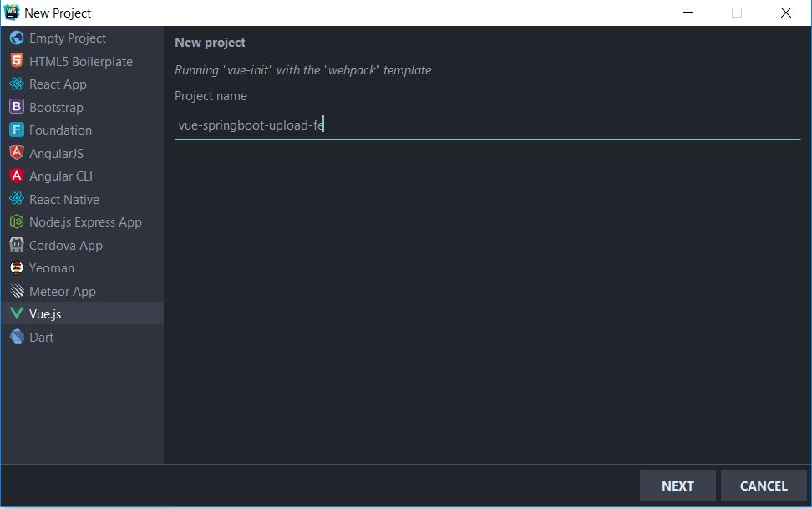Click the Empty Project globe icon
This screenshot has height=509, width=812.
click(17, 38)
